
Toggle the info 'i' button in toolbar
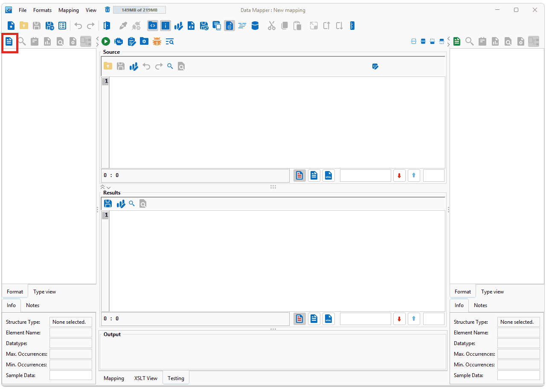166,26
